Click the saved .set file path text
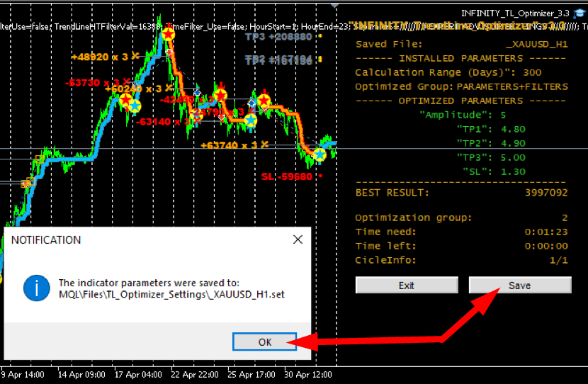588x384 pixels. point(171,294)
